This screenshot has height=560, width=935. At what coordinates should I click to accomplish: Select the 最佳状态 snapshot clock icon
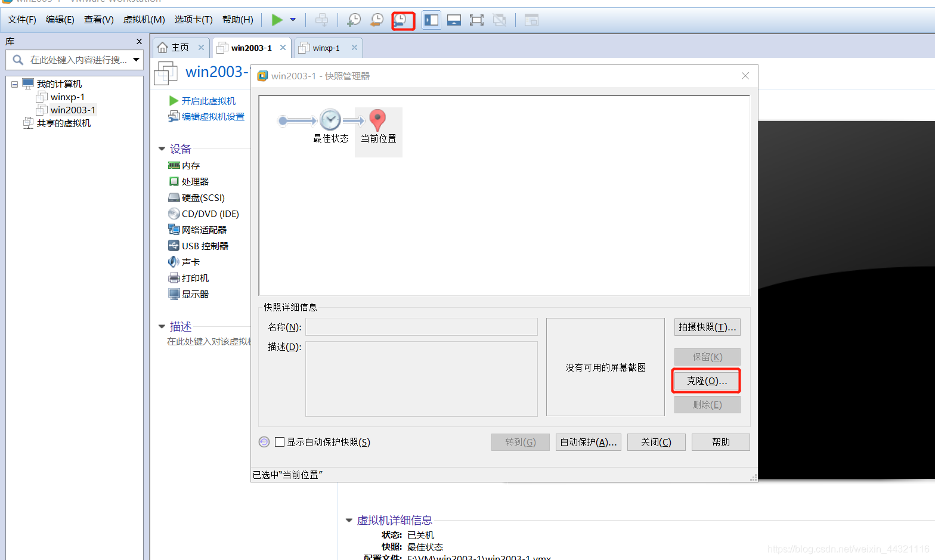(x=330, y=120)
